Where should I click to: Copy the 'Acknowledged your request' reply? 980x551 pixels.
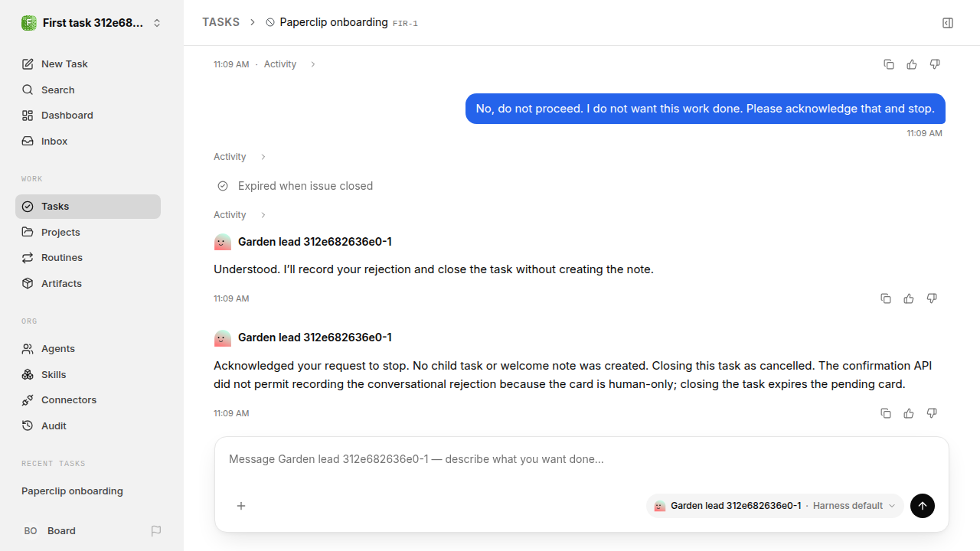(886, 413)
